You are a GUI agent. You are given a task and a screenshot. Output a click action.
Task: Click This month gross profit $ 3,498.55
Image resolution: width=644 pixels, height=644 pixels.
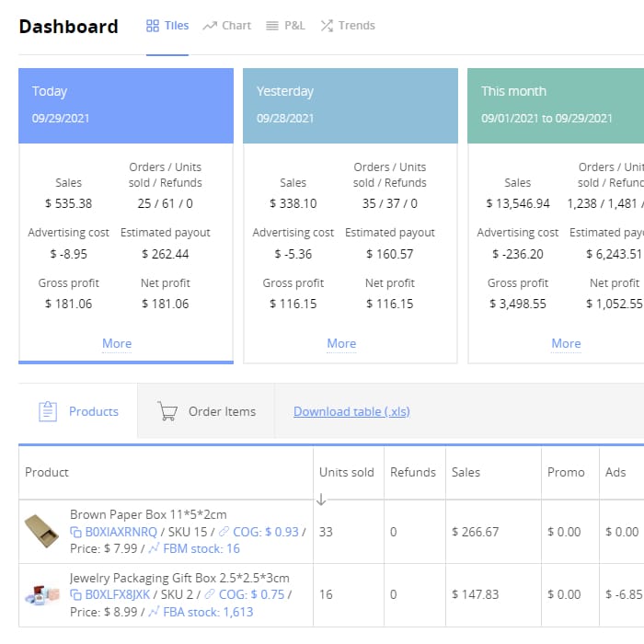518,304
